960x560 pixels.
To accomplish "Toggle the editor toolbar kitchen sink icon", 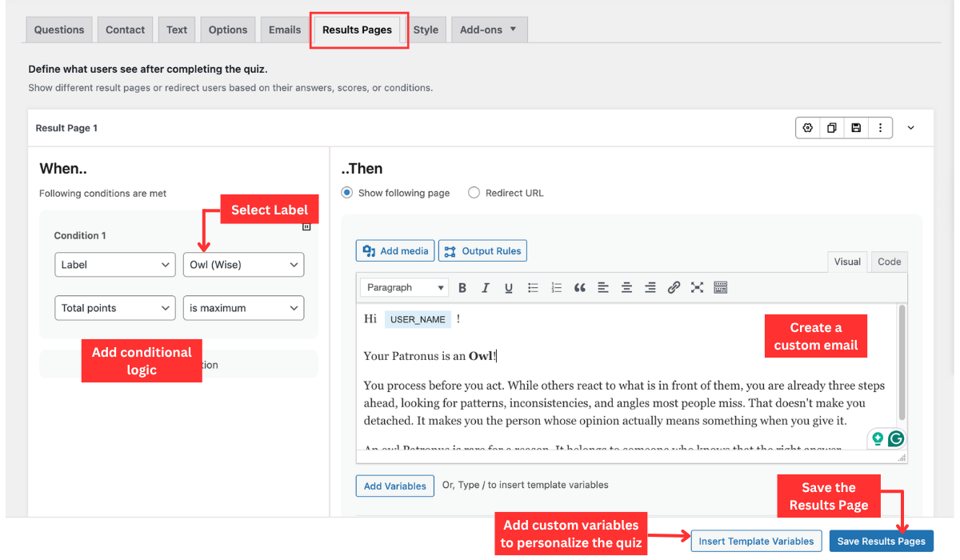I will [x=720, y=288].
